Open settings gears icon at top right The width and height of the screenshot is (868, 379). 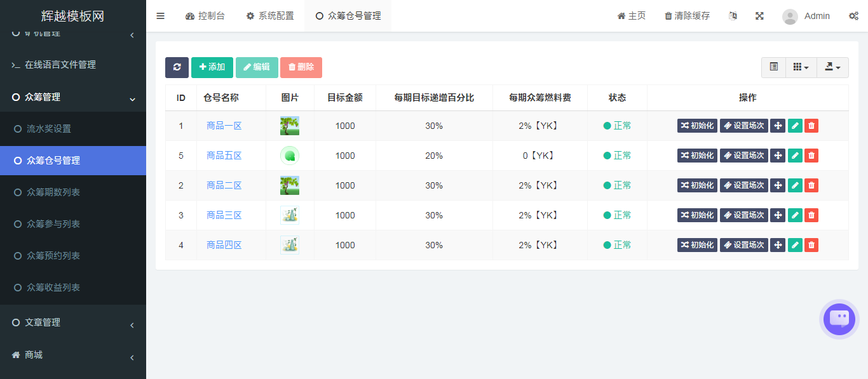tap(853, 16)
